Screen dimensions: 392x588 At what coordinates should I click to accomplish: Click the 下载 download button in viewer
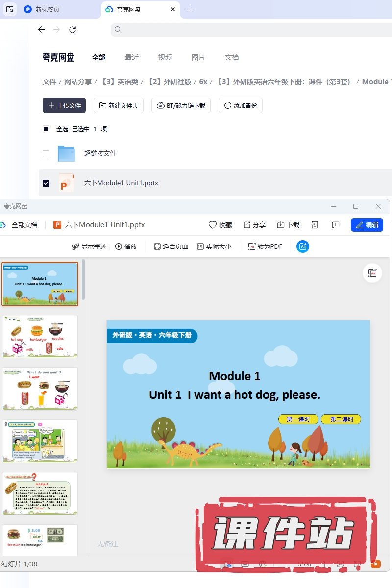pos(288,225)
